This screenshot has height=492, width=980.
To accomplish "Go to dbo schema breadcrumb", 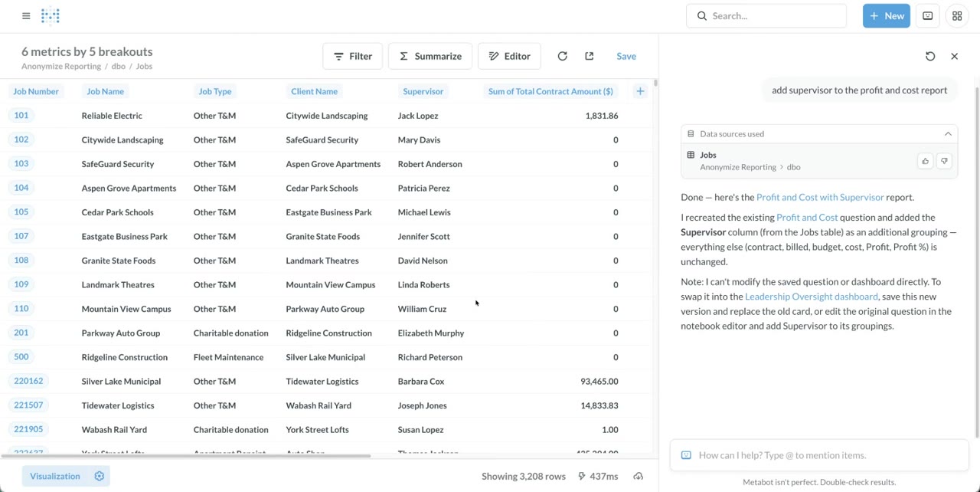I will [x=119, y=67].
